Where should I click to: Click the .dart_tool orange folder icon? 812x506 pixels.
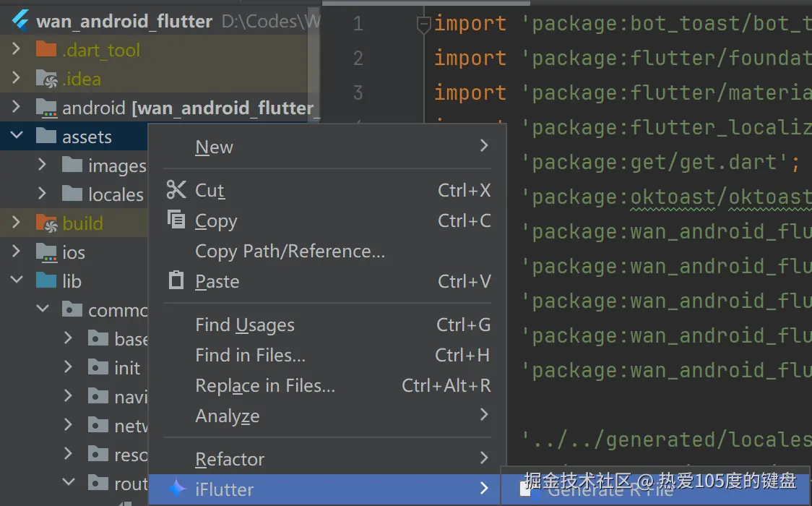tap(46, 50)
